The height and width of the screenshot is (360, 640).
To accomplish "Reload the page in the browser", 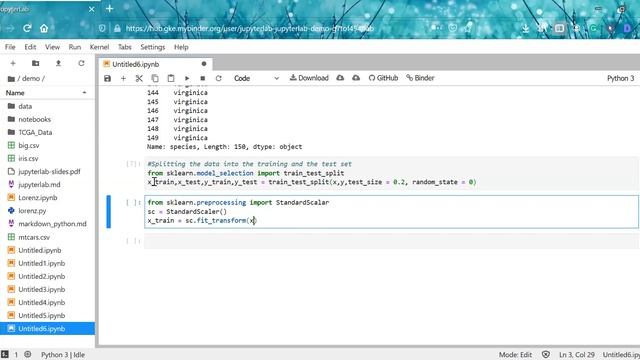I will pos(27,28).
